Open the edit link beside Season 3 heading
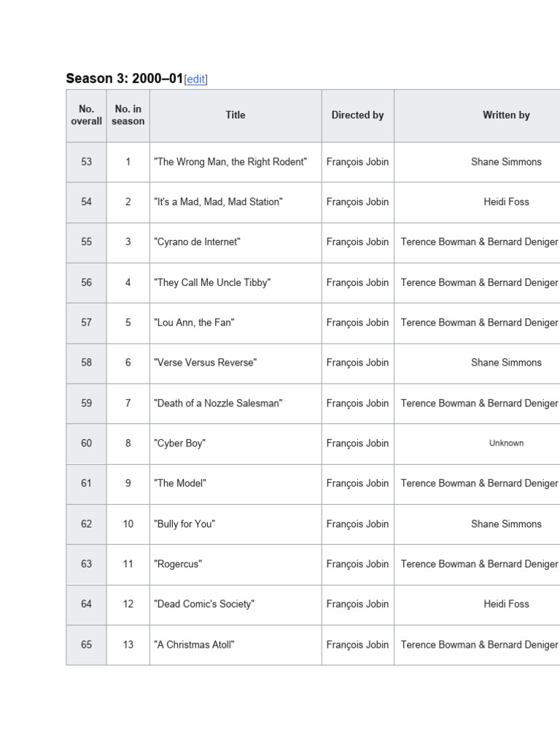The height and width of the screenshot is (747, 560). (195, 79)
